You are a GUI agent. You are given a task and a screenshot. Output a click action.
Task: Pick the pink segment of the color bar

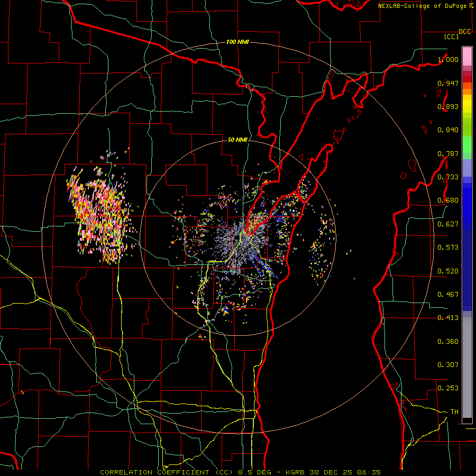click(467, 56)
